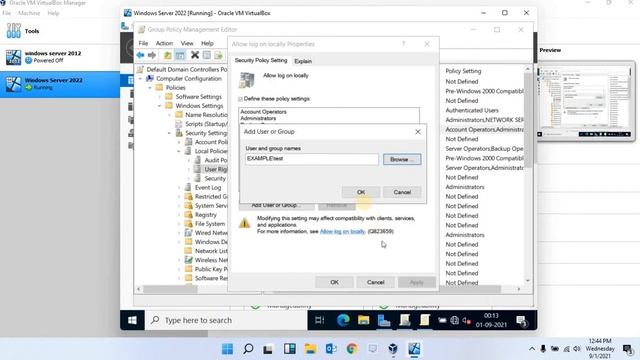Expand Software Settings tree node
This screenshot has height=360, width=640.
pyautogui.click(x=160, y=97)
